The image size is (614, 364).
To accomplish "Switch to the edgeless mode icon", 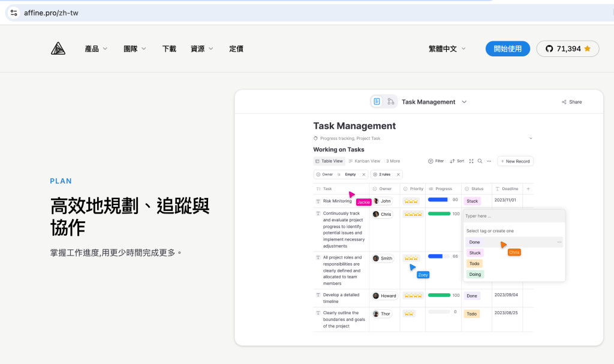I will [x=390, y=101].
